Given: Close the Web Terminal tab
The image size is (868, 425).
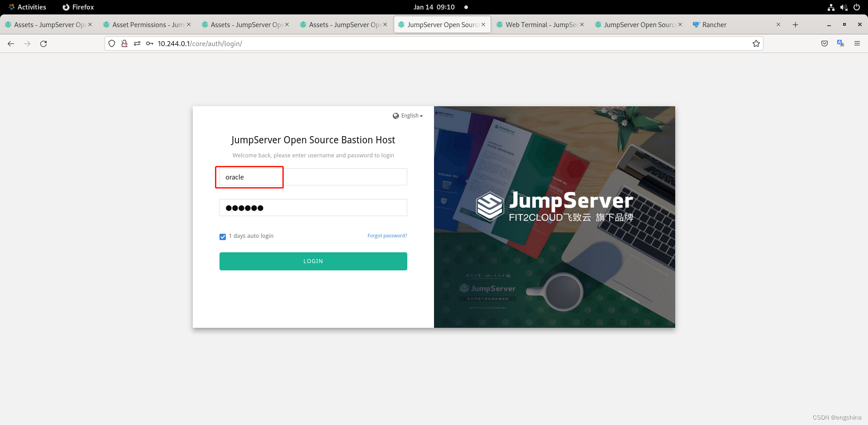Looking at the screenshot, I should [582, 24].
